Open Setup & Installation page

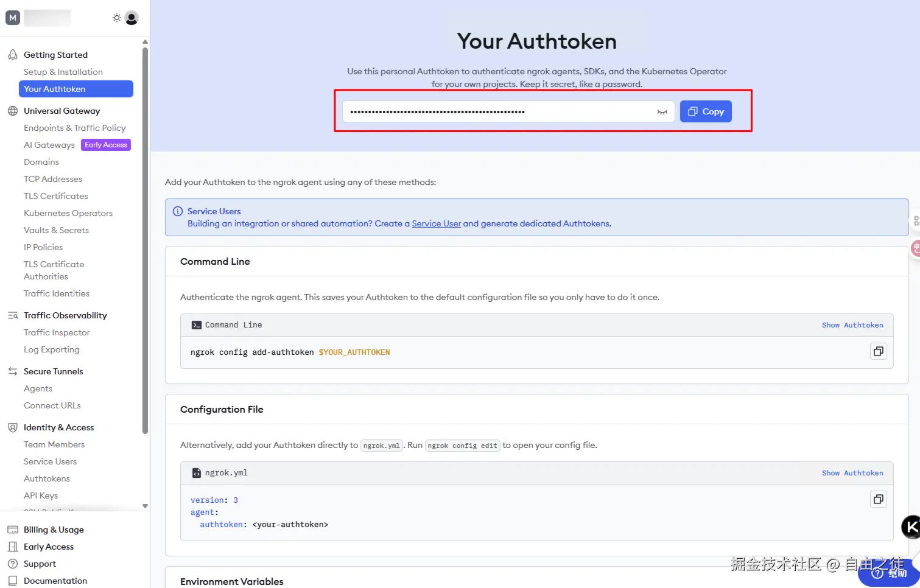pos(63,72)
